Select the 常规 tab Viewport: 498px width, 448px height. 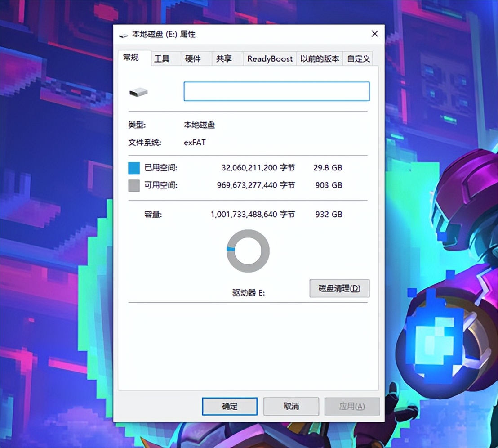[x=134, y=58]
